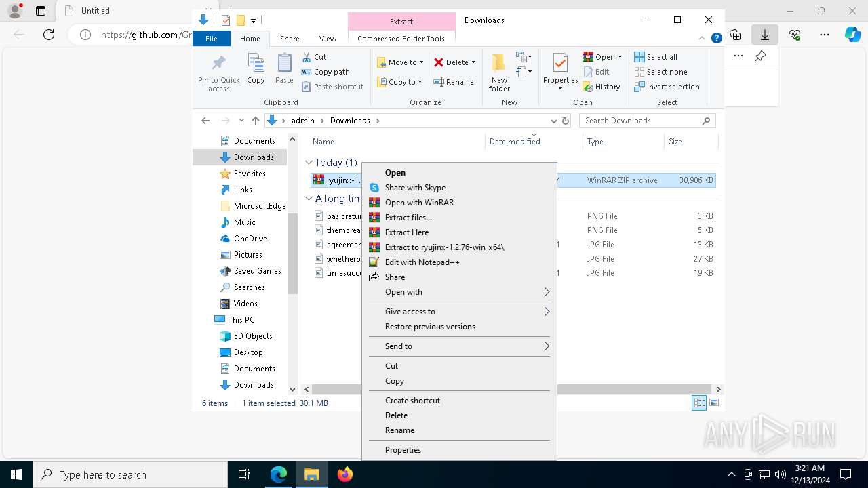Click the taskbar search box
This screenshot has width=868, height=488.
130,474
